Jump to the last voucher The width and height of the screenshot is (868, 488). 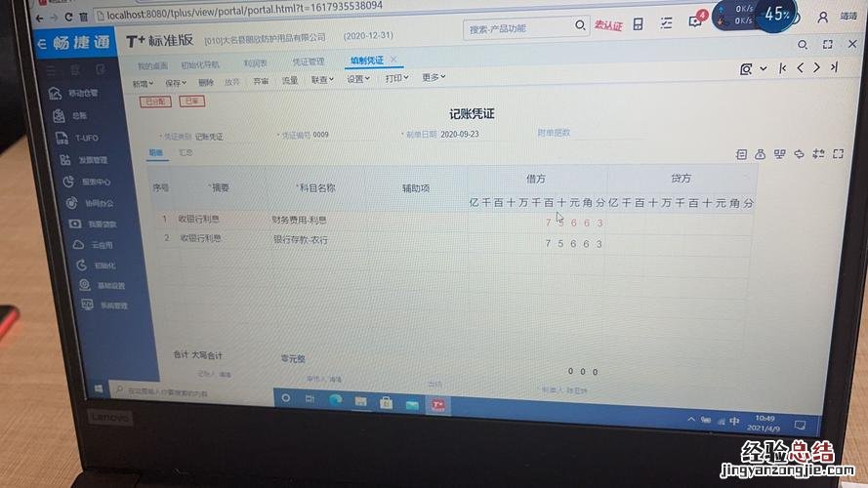[x=834, y=67]
